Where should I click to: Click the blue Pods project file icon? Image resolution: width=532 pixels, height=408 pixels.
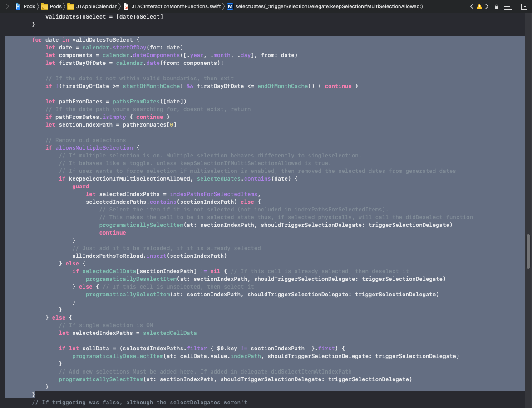[18, 6]
